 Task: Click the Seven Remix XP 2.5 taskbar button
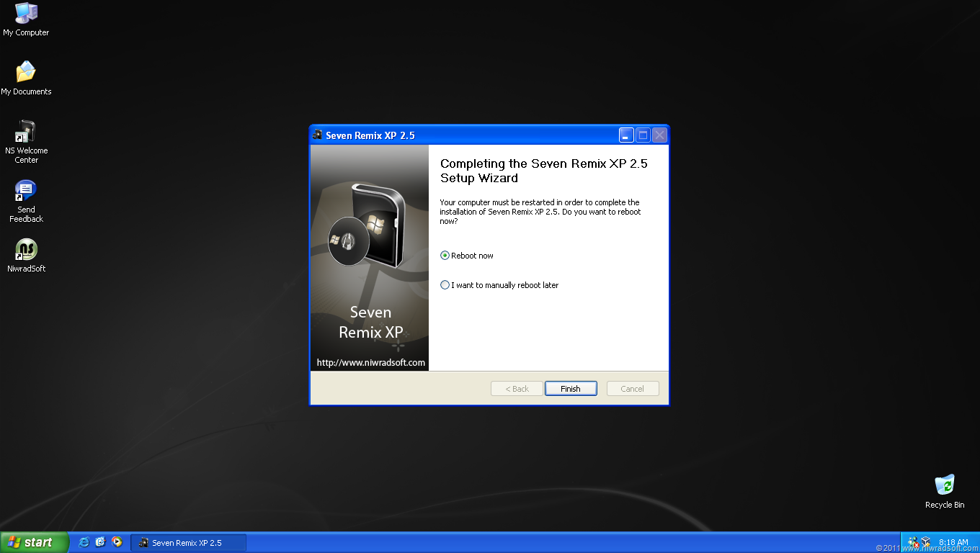pyautogui.click(x=189, y=543)
